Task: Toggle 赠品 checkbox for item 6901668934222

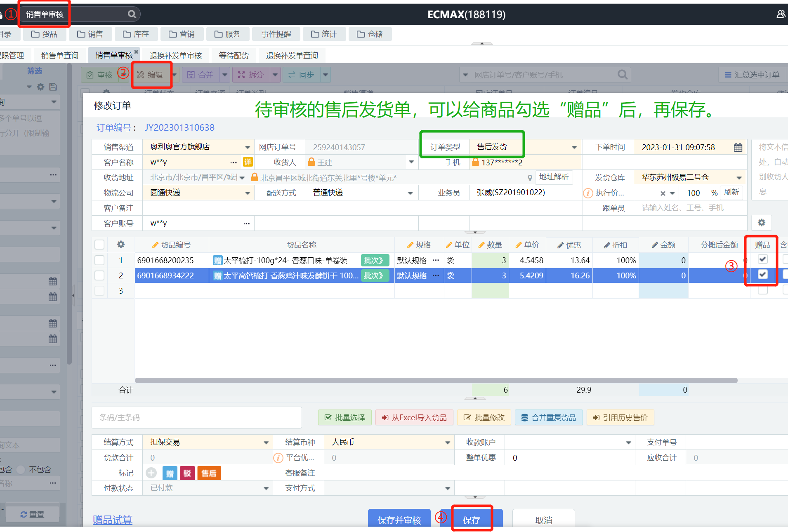Action: click(x=762, y=275)
